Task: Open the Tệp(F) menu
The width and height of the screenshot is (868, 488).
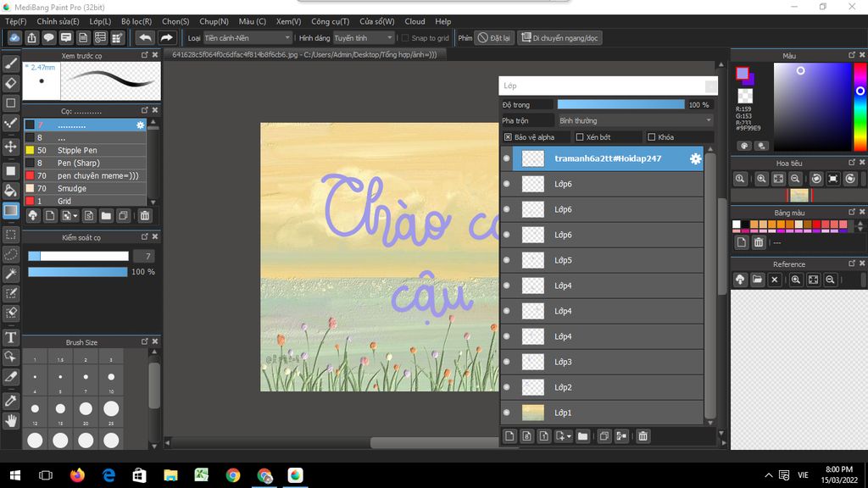Action: coord(15,21)
